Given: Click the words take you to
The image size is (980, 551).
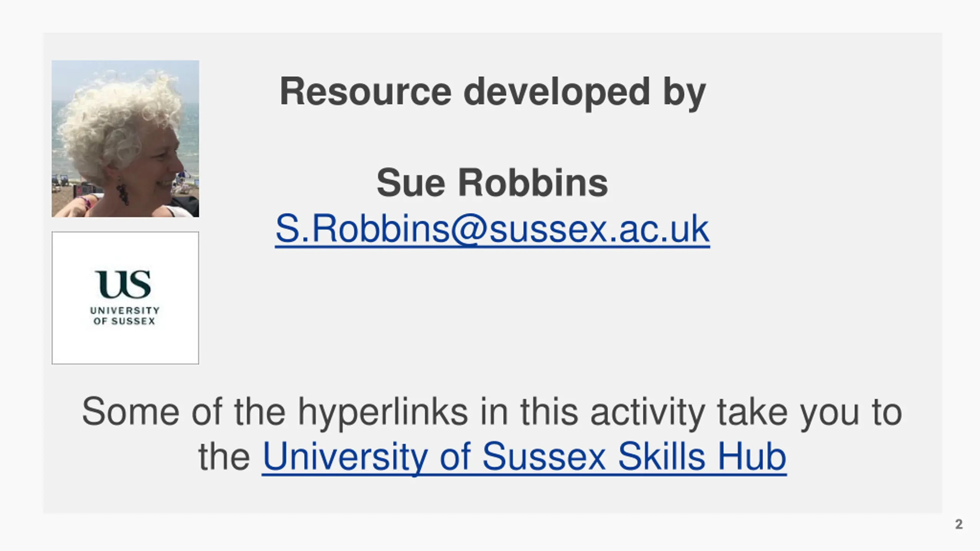Looking at the screenshot, I should point(809,412).
